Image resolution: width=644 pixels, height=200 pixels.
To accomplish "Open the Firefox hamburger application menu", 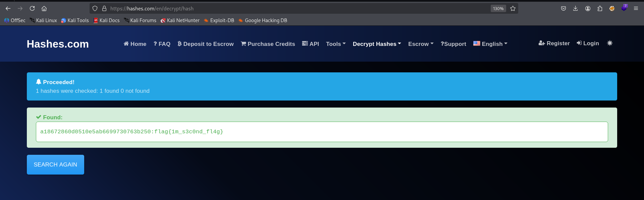I will click(x=636, y=8).
